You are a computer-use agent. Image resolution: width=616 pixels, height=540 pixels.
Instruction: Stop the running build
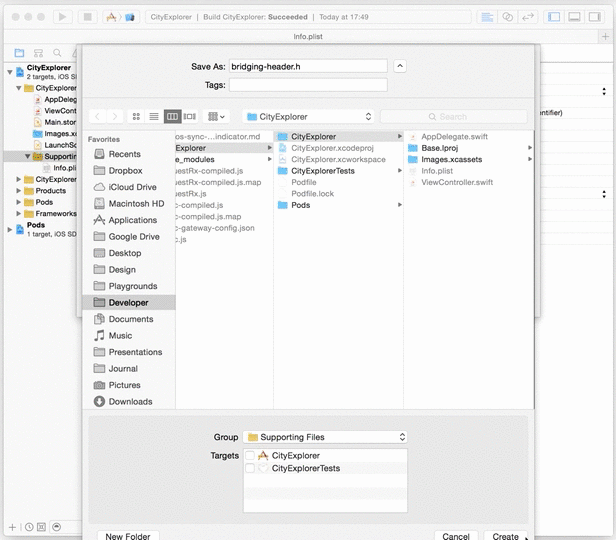[x=88, y=17]
